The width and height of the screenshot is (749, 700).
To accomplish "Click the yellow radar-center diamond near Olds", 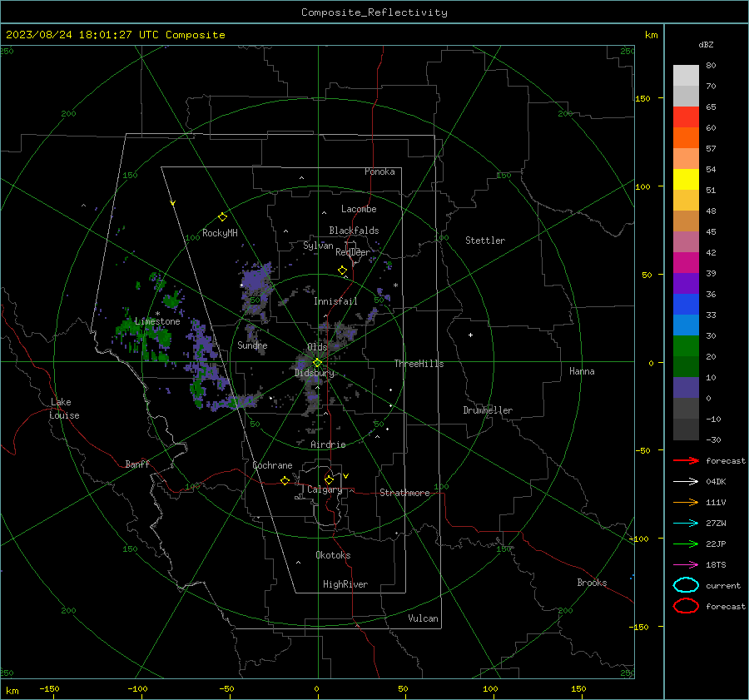I will click(x=317, y=363).
